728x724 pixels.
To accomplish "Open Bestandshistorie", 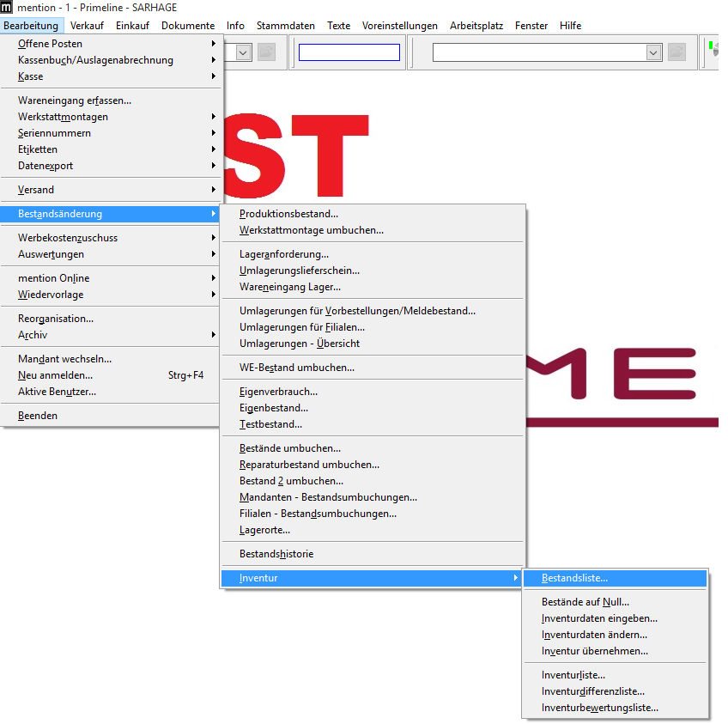I will pyautogui.click(x=275, y=554).
